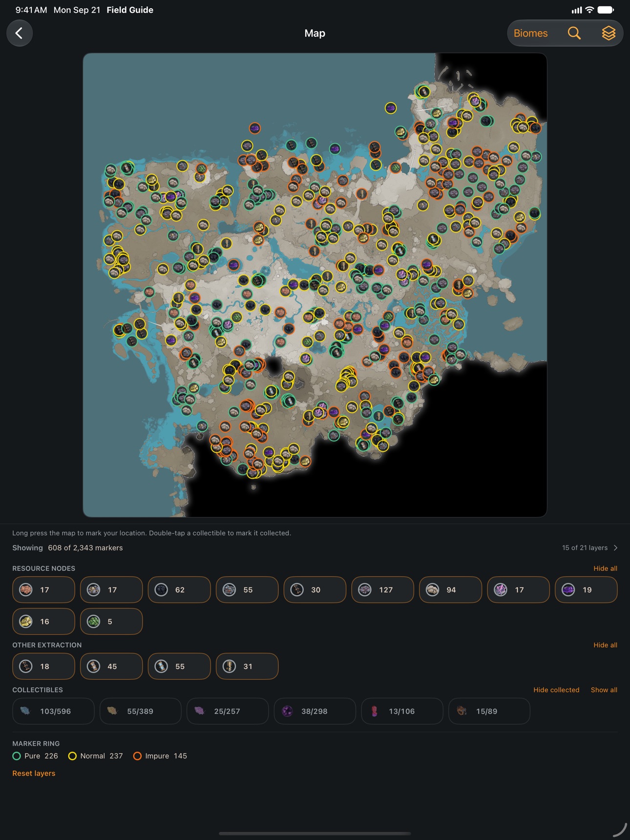Viewport: 630px width, 840px height.
Task: Toggle the resource node chip showing 94
Action: 450,590
